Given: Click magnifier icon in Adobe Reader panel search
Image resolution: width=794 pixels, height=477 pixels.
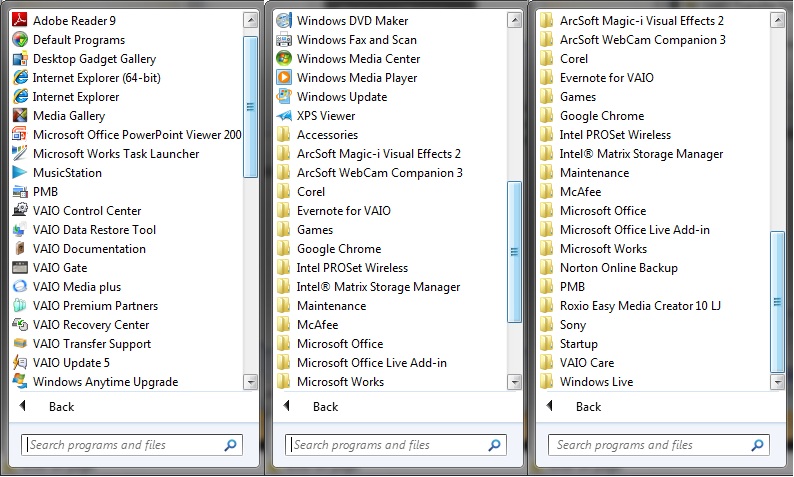Looking at the screenshot, I should coord(230,445).
